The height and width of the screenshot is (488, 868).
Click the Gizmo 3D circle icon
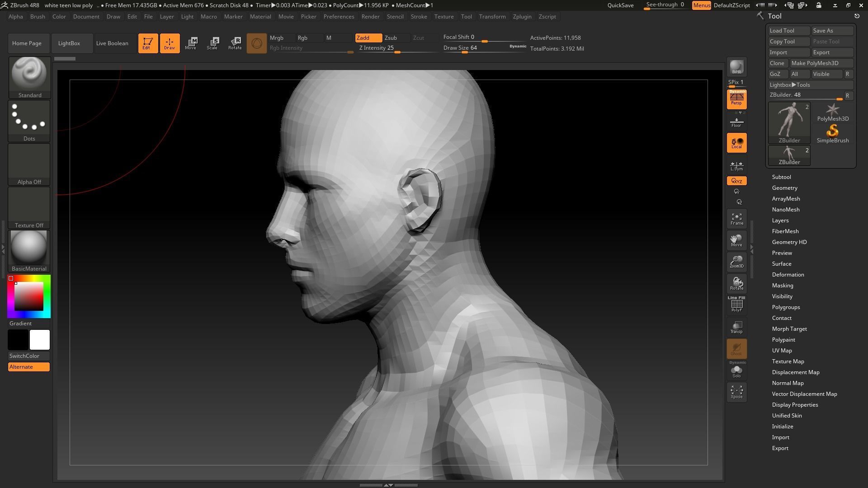click(256, 43)
